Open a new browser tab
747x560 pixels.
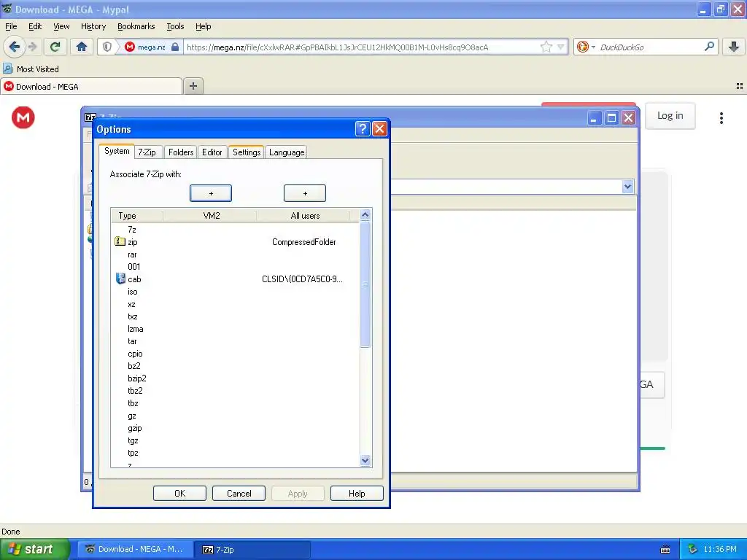193,86
